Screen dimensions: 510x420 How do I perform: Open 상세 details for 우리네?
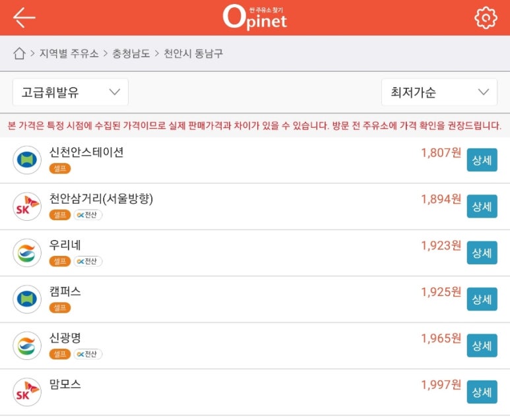[x=482, y=253]
